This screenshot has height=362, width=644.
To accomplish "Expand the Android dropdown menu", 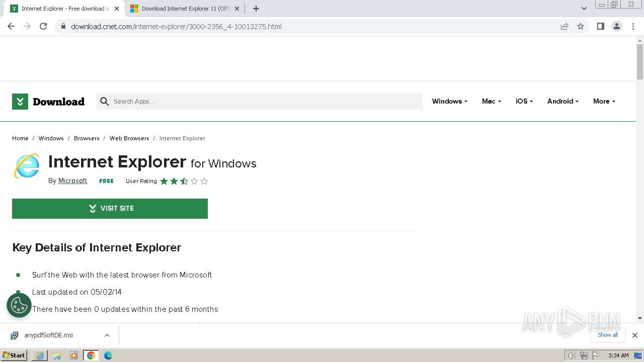I will click(x=563, y=101).
